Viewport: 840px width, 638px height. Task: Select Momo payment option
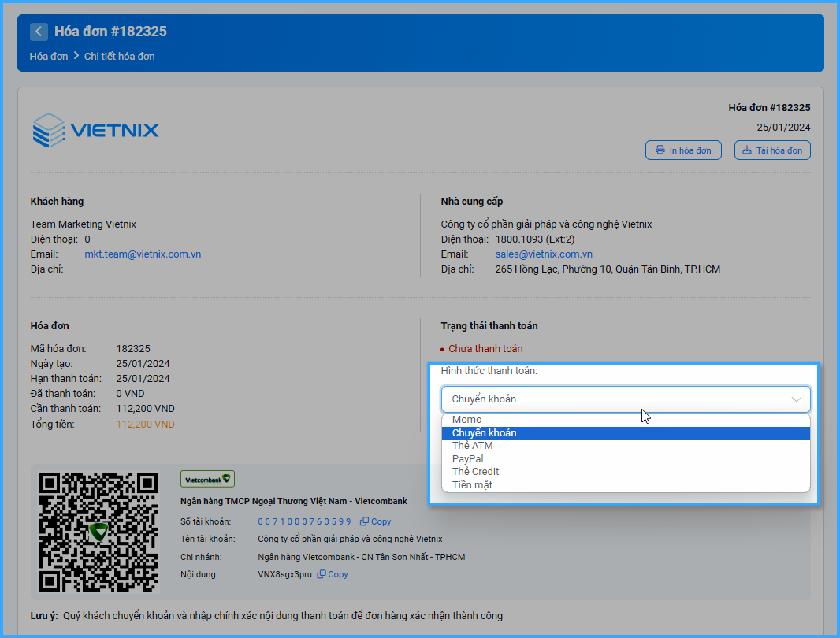(467, 420)
